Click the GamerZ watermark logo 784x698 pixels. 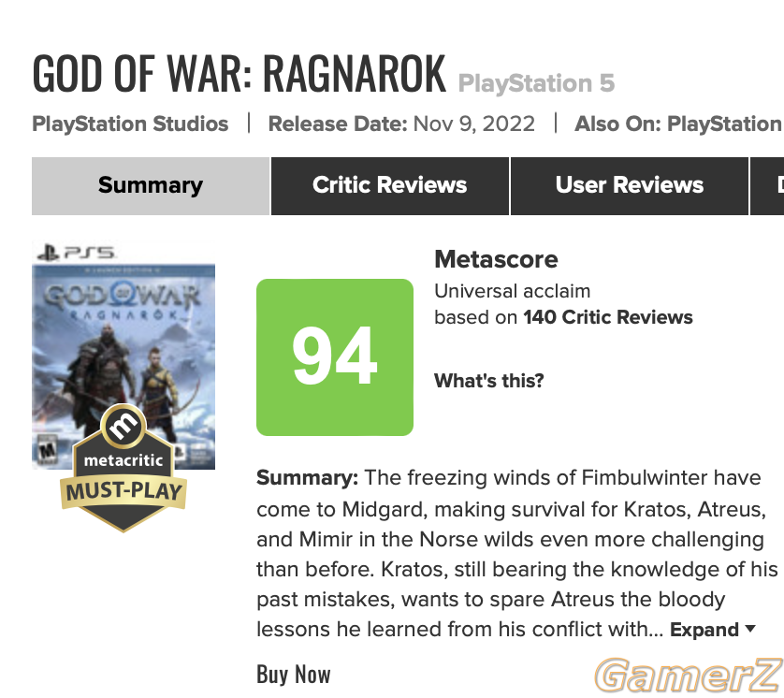click(689, 676)
